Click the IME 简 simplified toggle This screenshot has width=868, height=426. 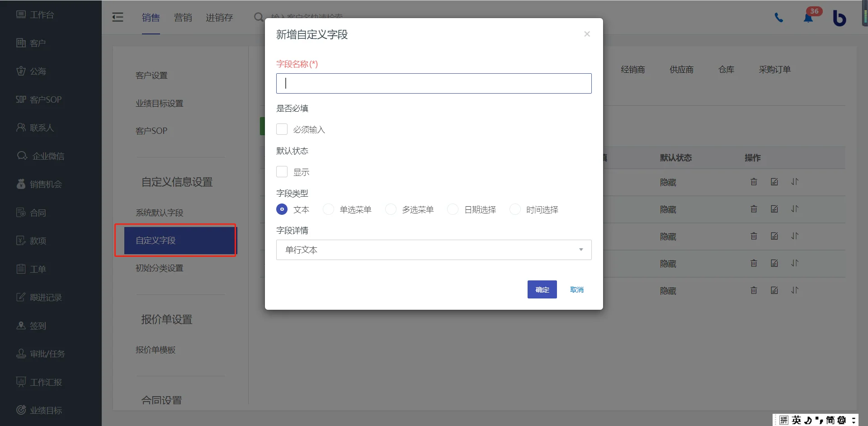click(830, 420)
